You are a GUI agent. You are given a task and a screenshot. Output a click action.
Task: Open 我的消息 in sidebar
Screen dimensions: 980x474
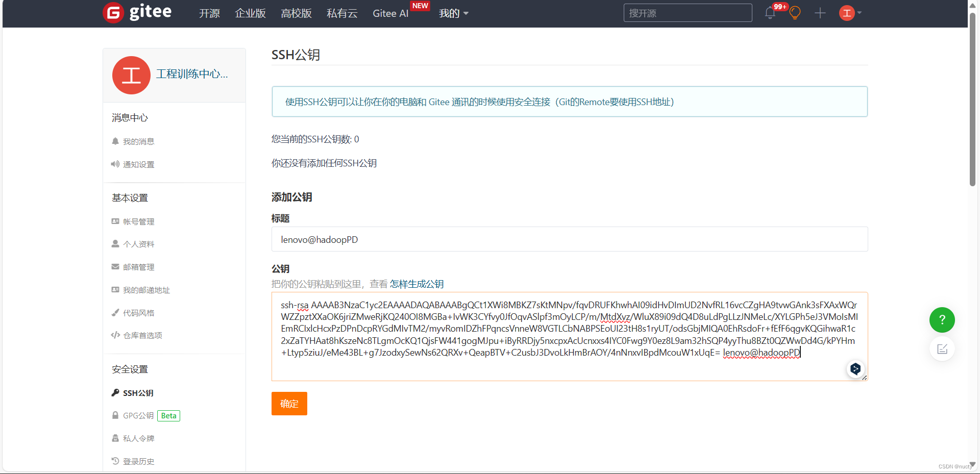tap(138, 141)
